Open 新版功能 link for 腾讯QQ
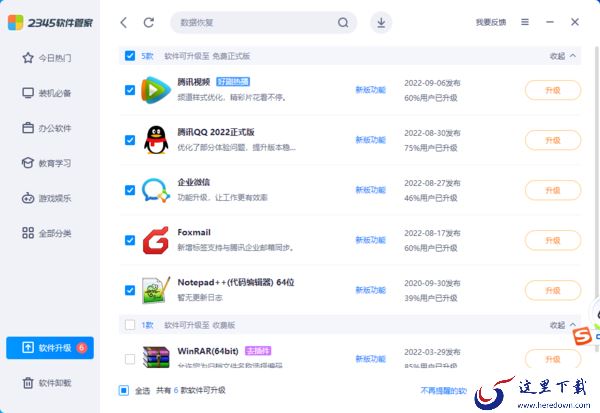This screenshot has width=600, height=413. coord(370,140)
